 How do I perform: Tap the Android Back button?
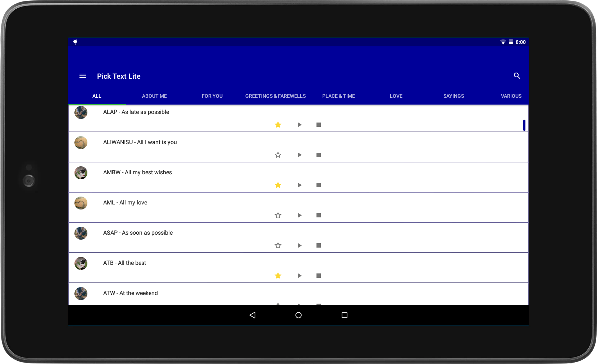click(x=252, y=315)
